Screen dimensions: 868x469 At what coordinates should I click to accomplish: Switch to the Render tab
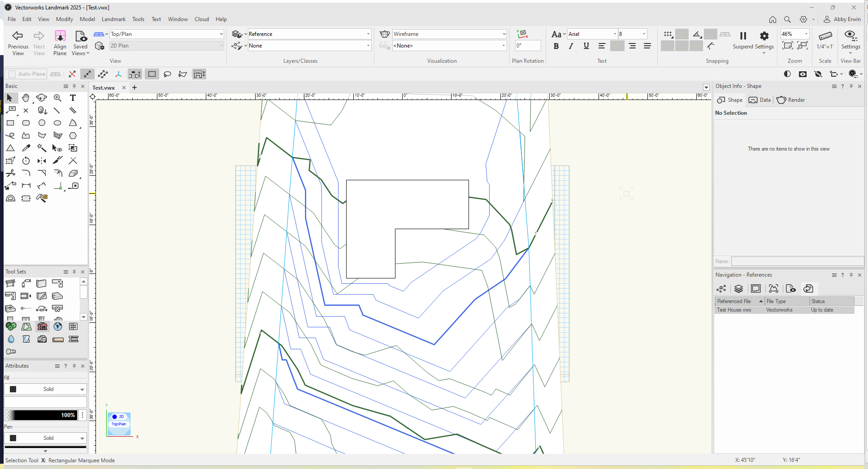791,100
